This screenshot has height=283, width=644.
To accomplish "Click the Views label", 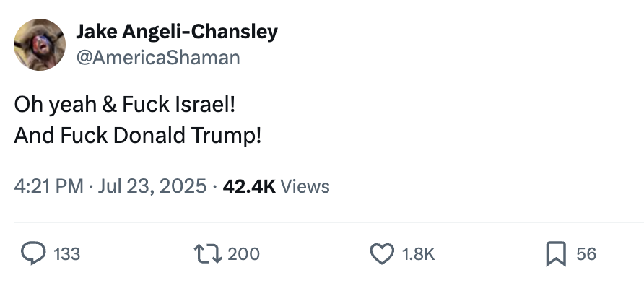I will coord(305,186).
